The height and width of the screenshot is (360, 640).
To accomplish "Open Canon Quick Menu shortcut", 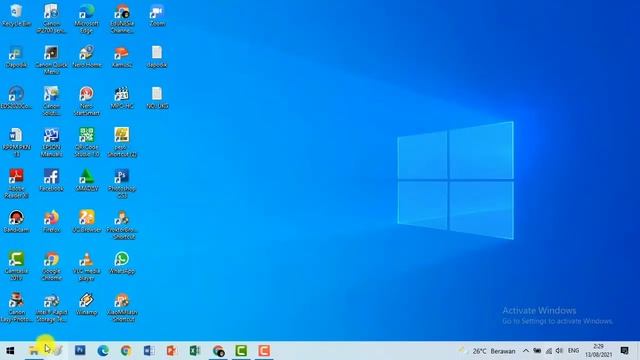I will 51,60.
